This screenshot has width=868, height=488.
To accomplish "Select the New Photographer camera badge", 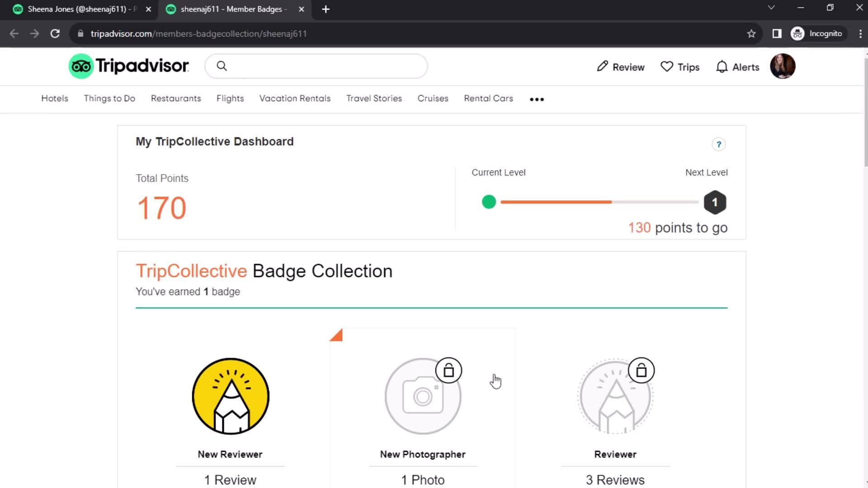I will click(x=423, y=396).
